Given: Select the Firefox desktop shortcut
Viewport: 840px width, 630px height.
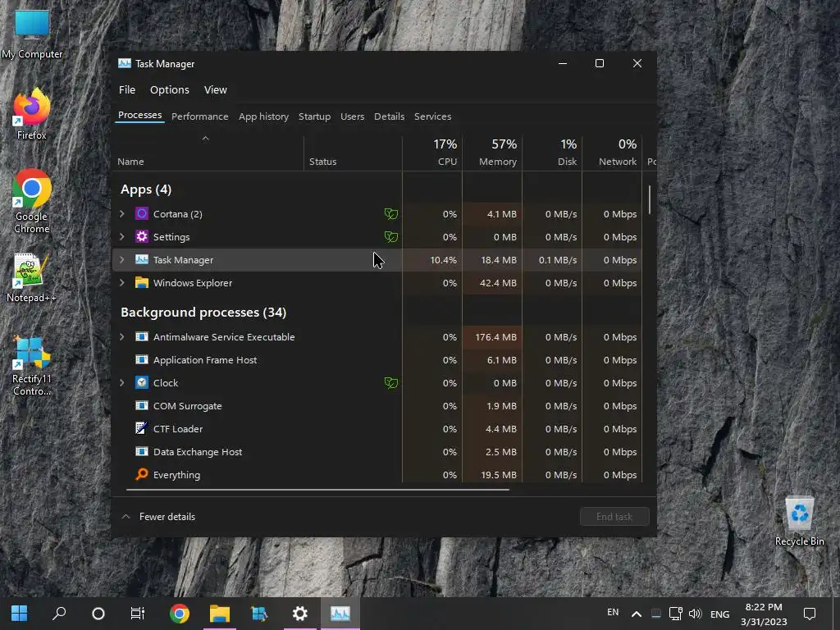Looking at the screenshot, I should click(x=32, y=113).
